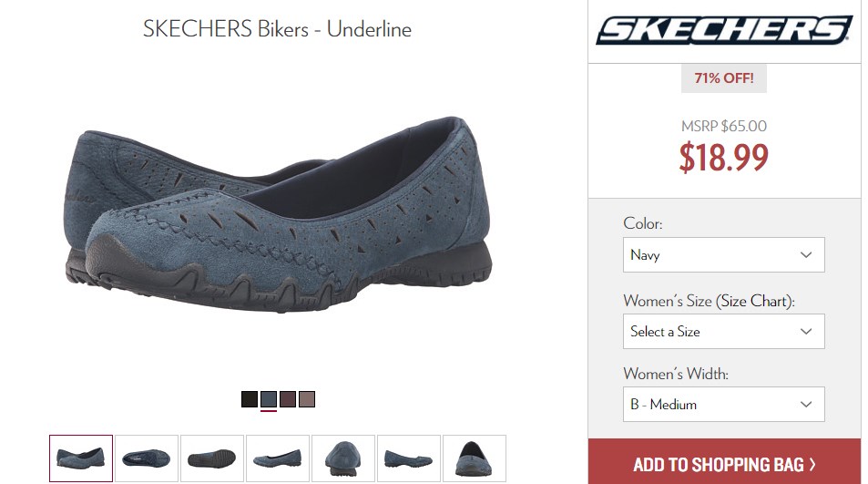Screen dimensions: 868x484
Task: Choose the taupe color swatch
Action: pos(307,399)
